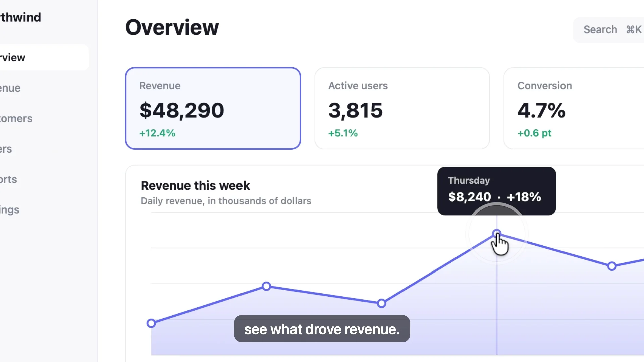This screenshot has height=362, width=644.
Task: Click the Search field
Action: (x=608, y=30)
